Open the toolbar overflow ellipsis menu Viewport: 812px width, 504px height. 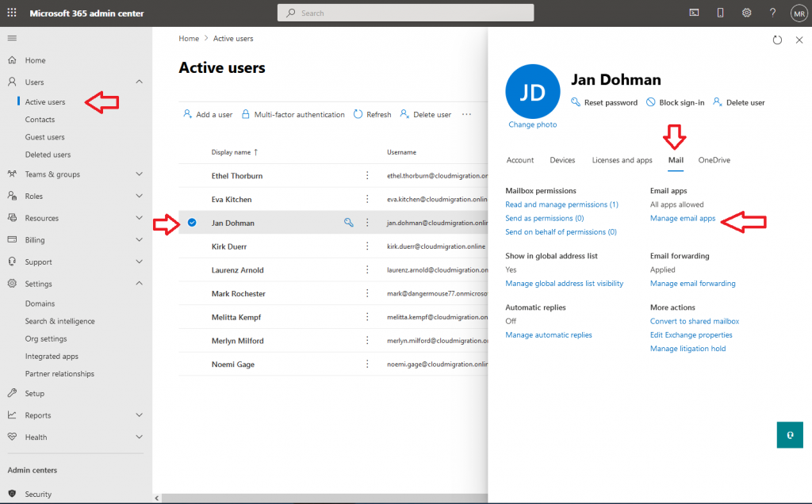pyautogui.click(x=466, y=114)
